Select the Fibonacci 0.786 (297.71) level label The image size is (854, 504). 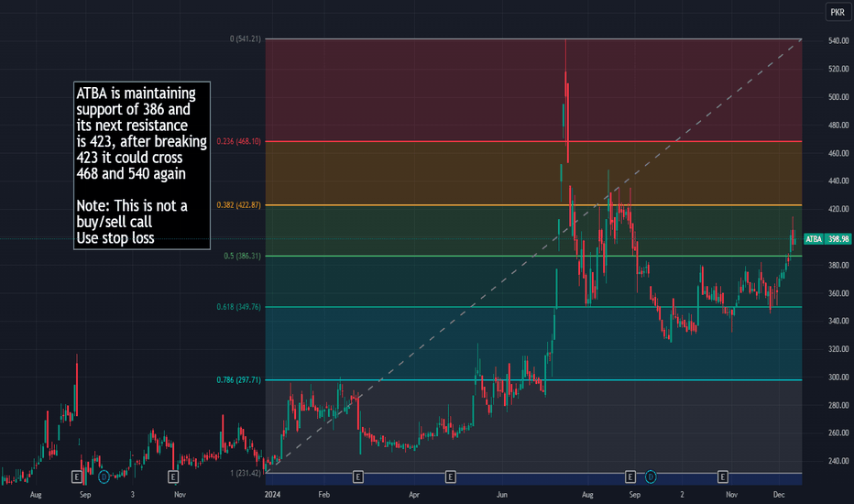(x=238, y=380)
